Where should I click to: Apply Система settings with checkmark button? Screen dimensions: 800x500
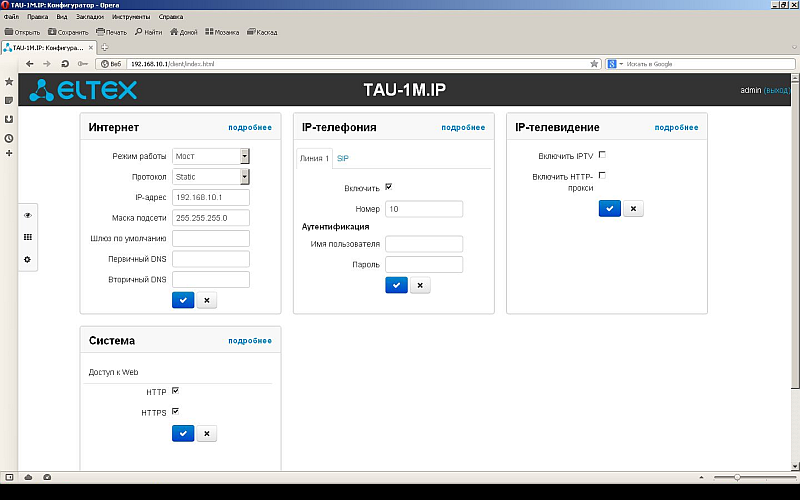click(183, 433)
